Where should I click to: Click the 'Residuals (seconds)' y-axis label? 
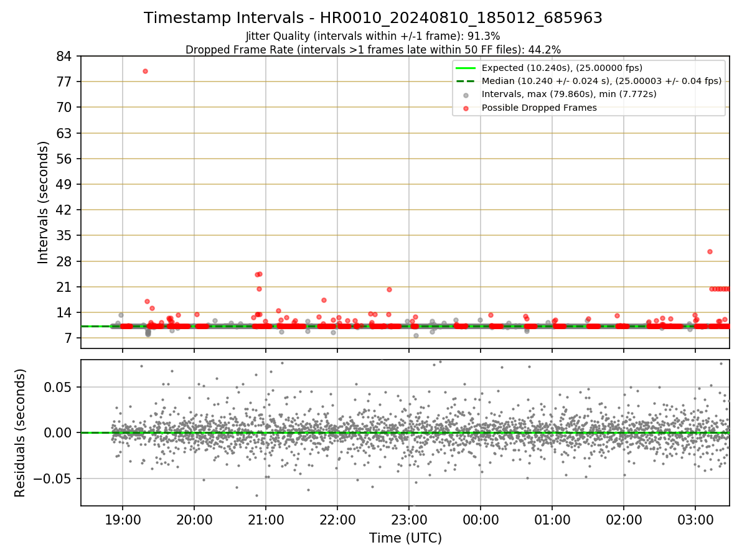click(x=21, y=432)
